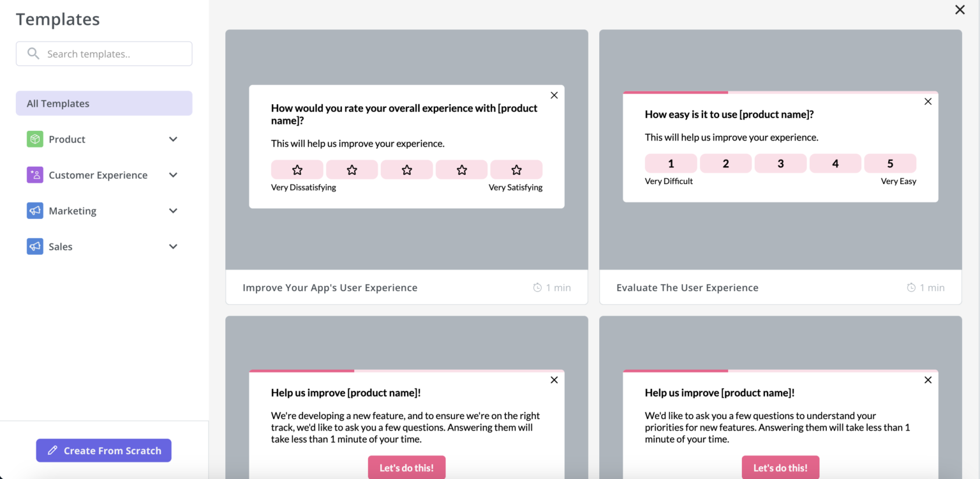Click the search magnifier icon in the sidebar

[33, 54]
